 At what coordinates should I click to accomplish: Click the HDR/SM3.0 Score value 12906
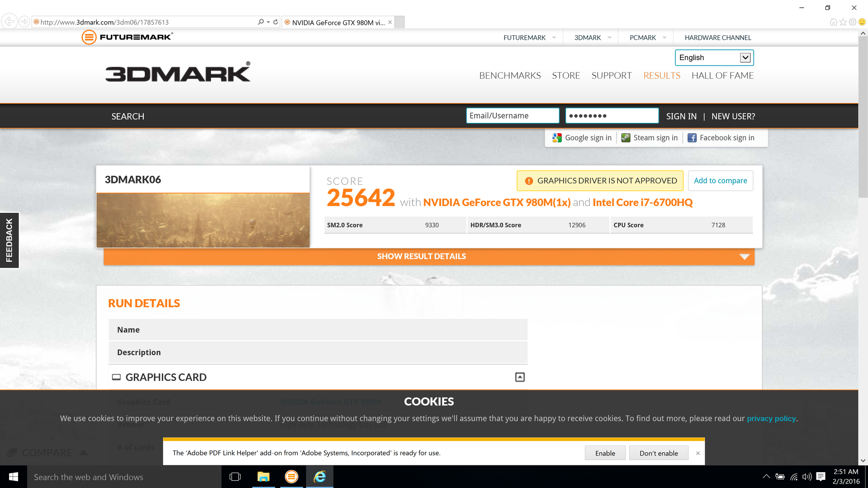(577, 225)
